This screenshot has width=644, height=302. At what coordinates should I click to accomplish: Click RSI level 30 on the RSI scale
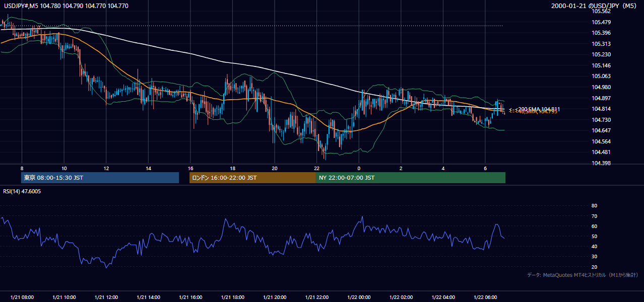coord(594,257)
